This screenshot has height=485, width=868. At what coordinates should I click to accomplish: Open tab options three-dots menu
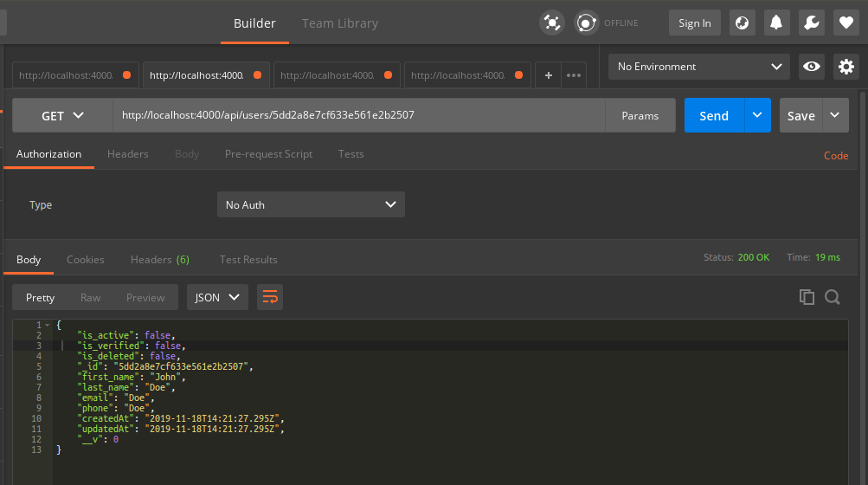574,75
